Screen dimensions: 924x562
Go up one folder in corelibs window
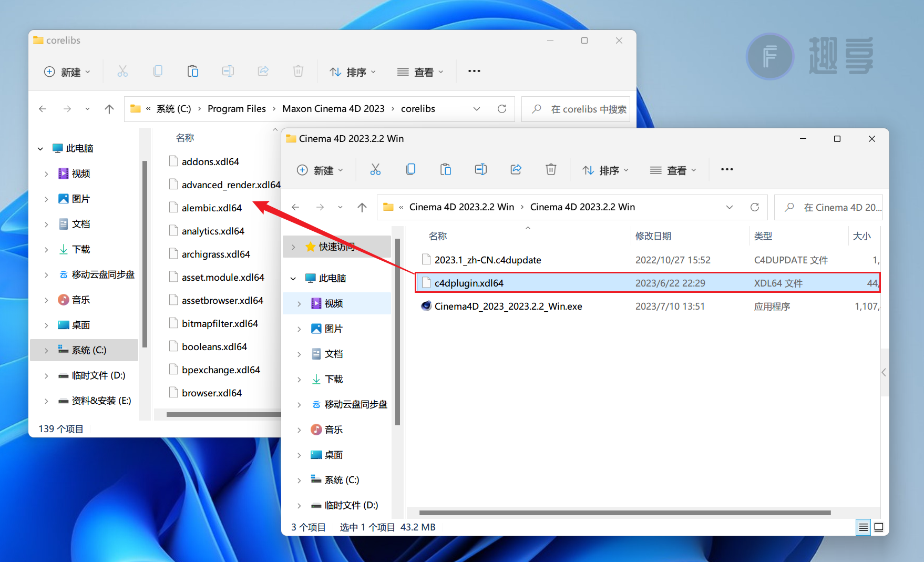click(x=109, y=109)
